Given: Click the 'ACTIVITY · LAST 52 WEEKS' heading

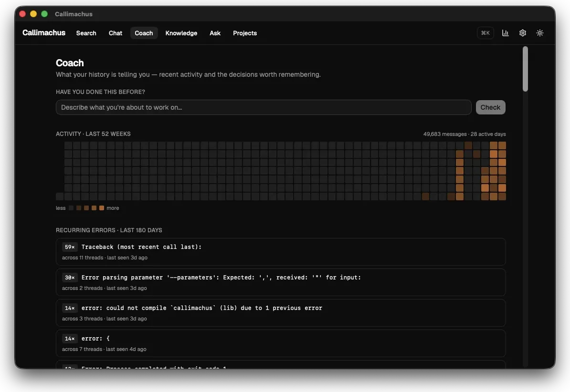Looking at the screenshot, I should click(93, 134).
